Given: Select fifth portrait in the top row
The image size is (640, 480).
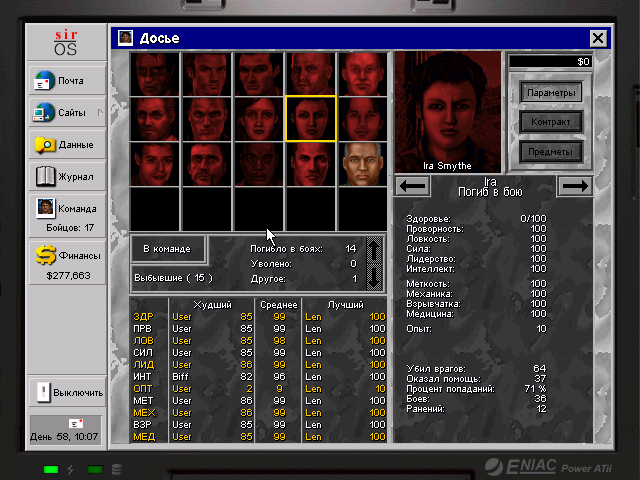Looking at the screenshot, I should 363,74.
